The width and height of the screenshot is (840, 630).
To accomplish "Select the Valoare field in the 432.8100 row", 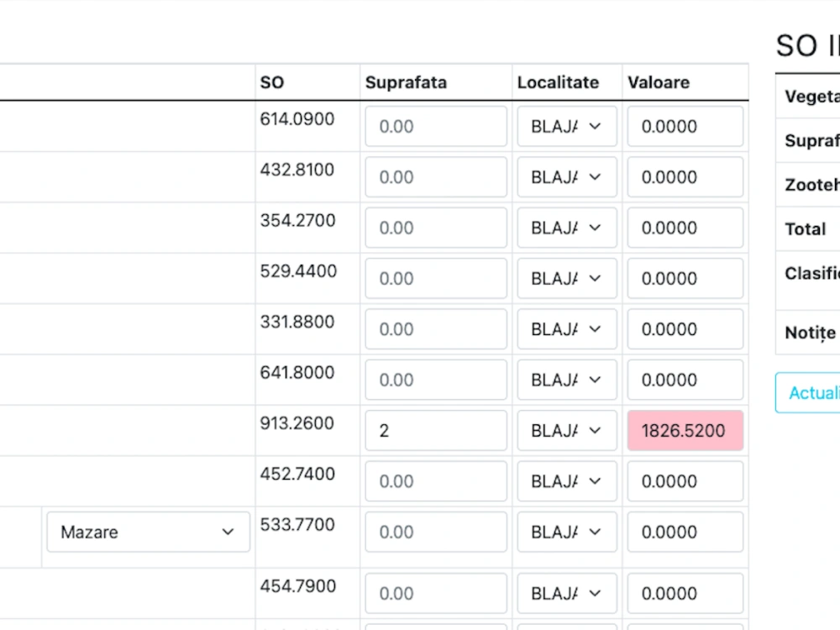I will [685, 177].
